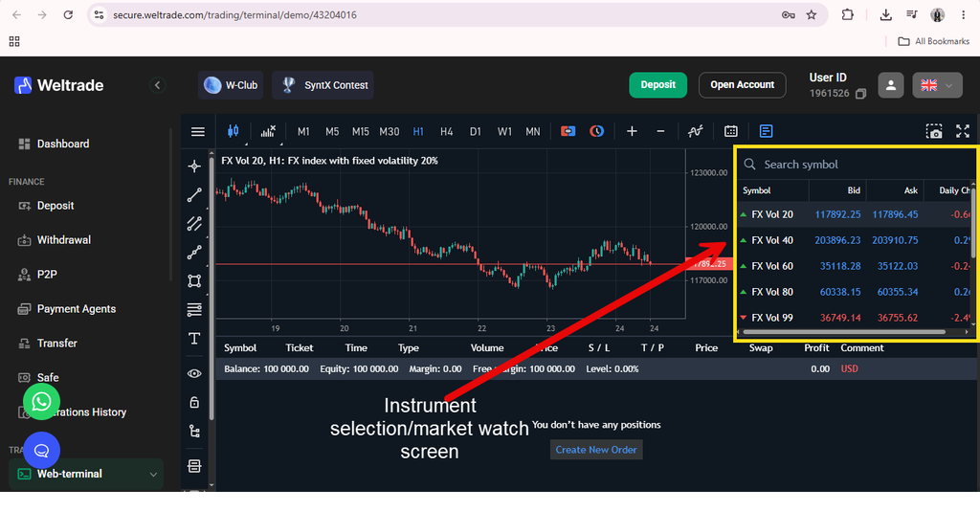Image resolution: width=980 pixels, height=511 pixels.
Task: Open the volume display selector icon
Action: coord(268,131)
